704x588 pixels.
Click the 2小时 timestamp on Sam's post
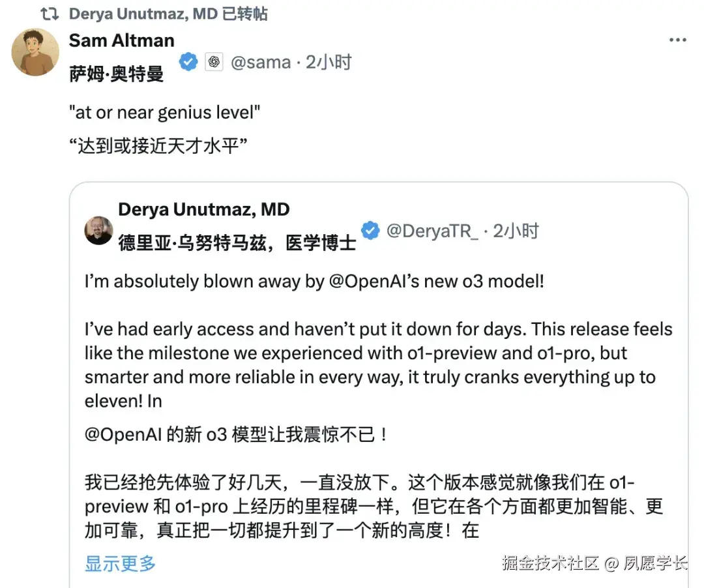pos(330,62)
